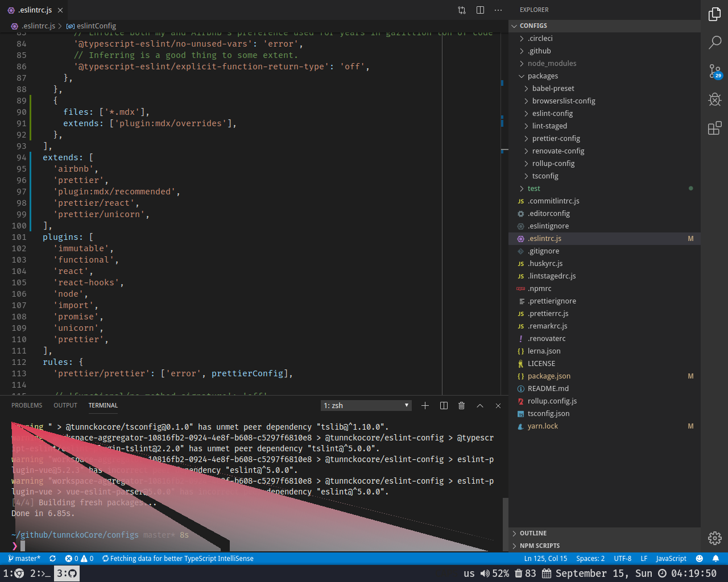Switch to the PROBLEMS tab
The width and height of the screenshot is (728, 582).
click(x=27, y=405)
